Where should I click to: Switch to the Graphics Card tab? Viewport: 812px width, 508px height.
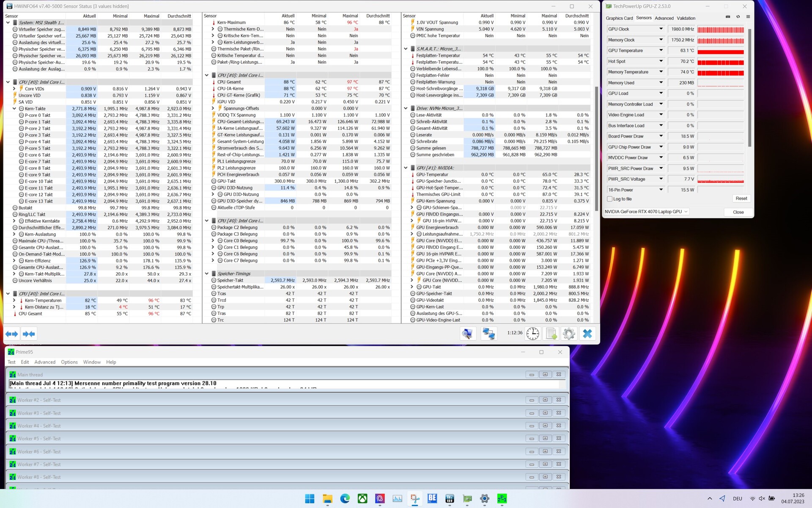click(619, 18)
